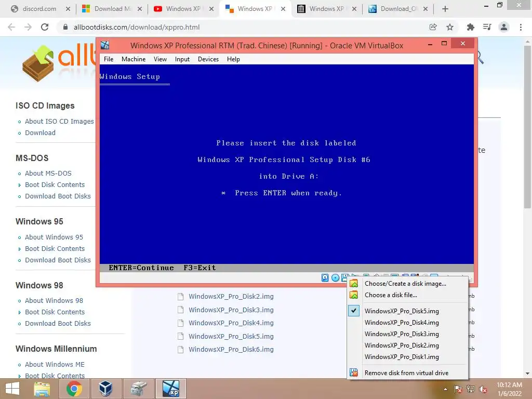Click the Chrome forward navigation arrow

pos(28,27)
